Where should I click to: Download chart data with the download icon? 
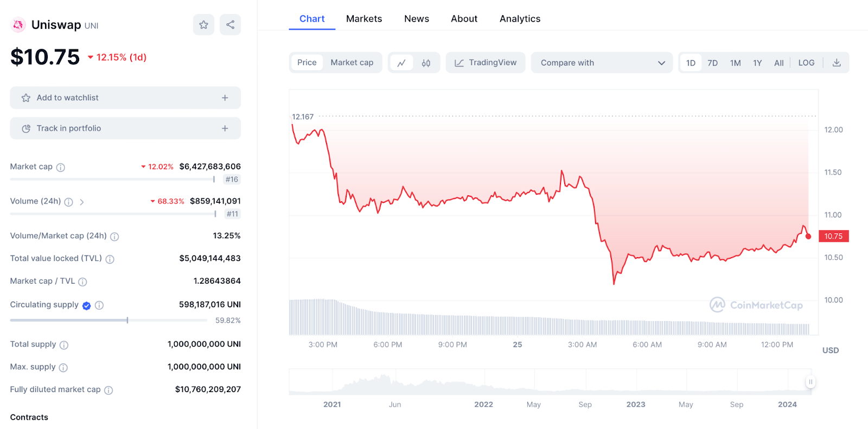coord(837,63)
